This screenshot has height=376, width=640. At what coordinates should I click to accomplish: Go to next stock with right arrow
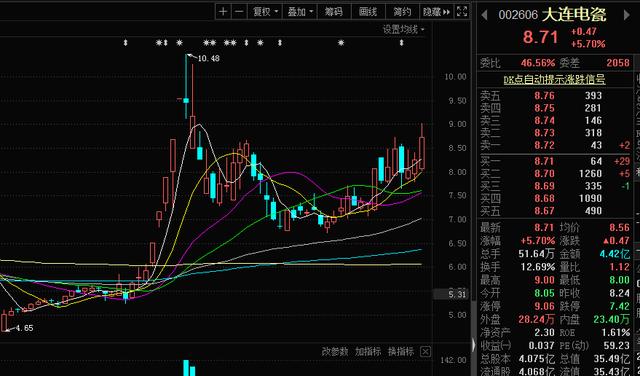point(627,16)
